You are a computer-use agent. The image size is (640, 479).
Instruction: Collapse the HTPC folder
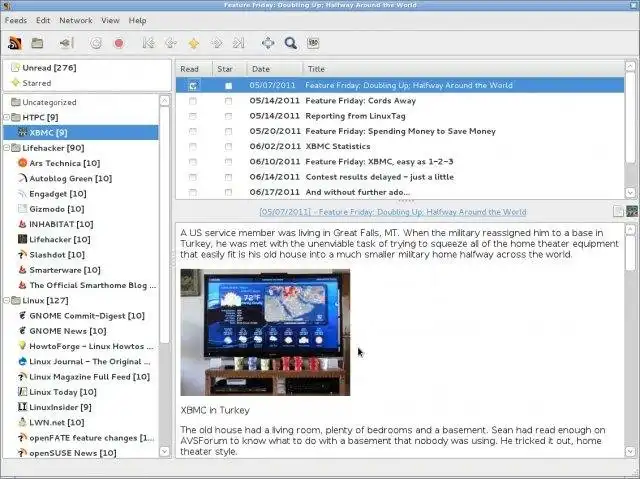[7, 118]
